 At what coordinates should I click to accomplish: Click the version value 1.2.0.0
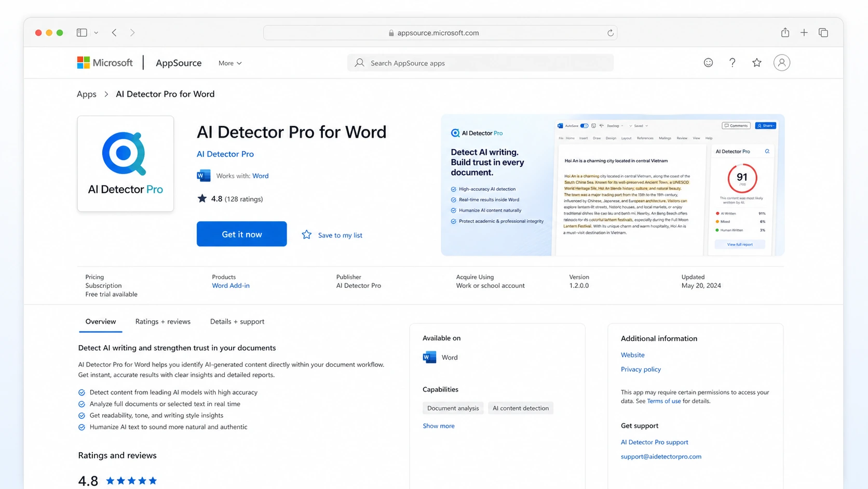(x=579, y=285)
